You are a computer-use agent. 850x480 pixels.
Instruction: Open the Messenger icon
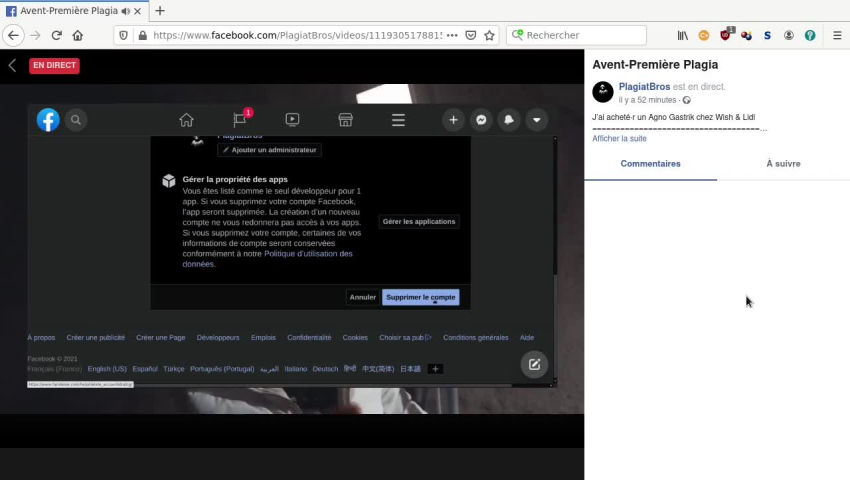tap(481, 120)
